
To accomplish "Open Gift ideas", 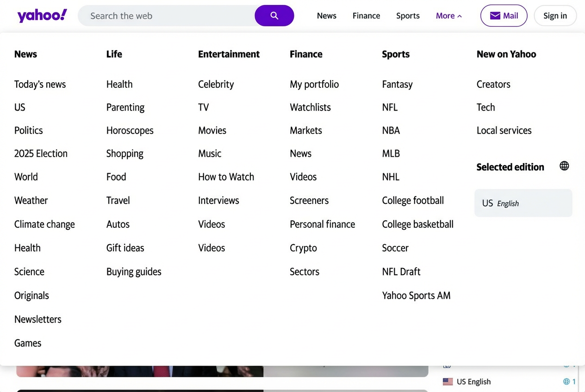I will (125, 248).
